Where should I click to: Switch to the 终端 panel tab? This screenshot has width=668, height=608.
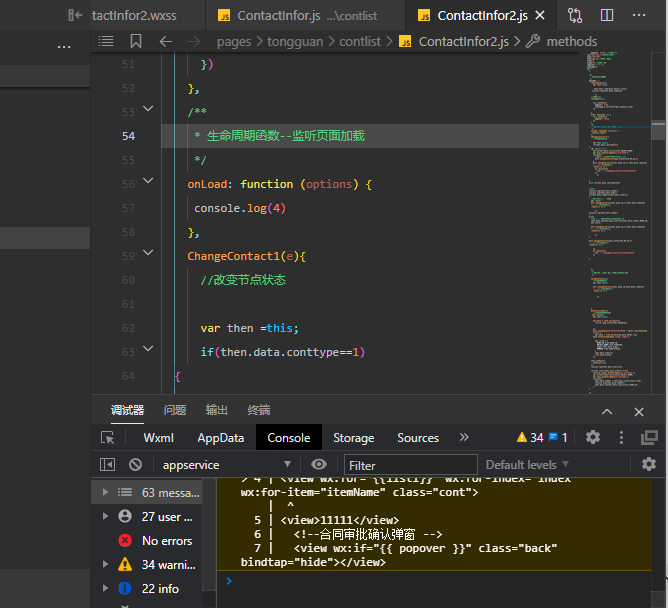pos(259,410)
